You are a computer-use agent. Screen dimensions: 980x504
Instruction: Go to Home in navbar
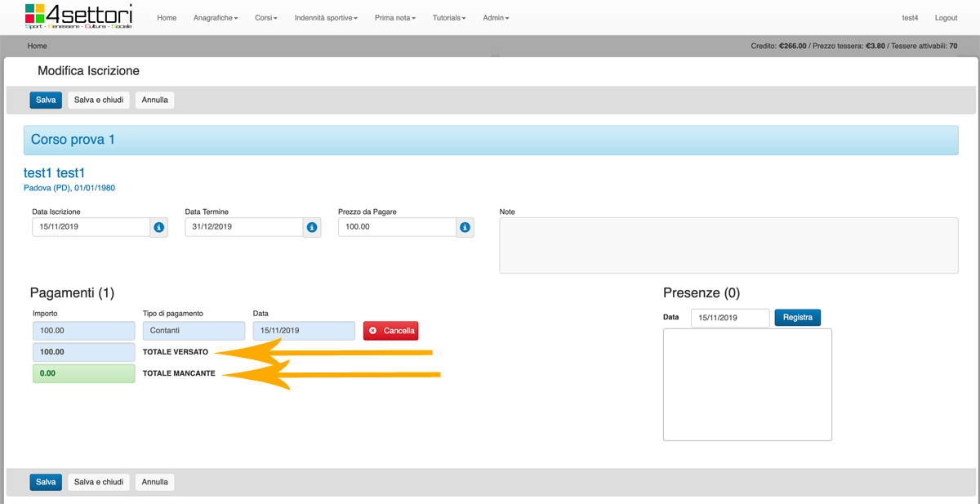pyautogui.click(x=167, y=18)
